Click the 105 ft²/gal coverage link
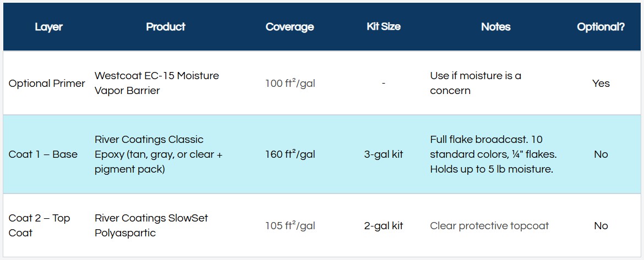 point(291,226)
